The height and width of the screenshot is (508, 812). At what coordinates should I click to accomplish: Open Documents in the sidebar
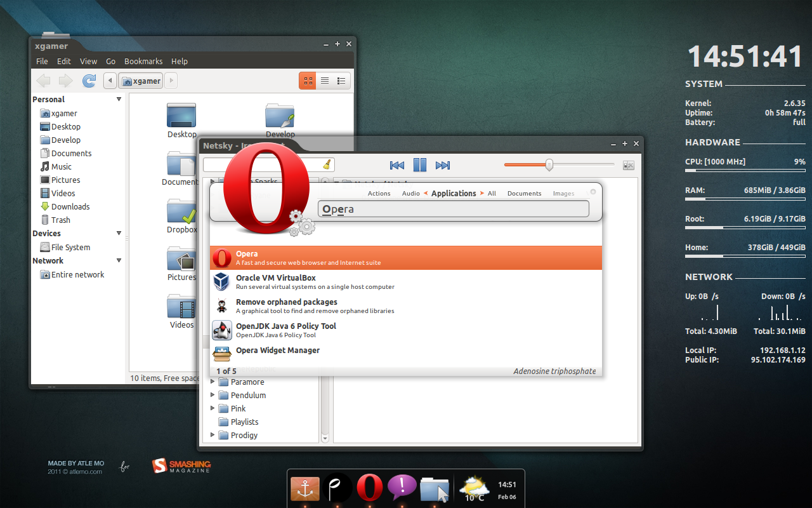pyautogui.click(x=66, y=153)
